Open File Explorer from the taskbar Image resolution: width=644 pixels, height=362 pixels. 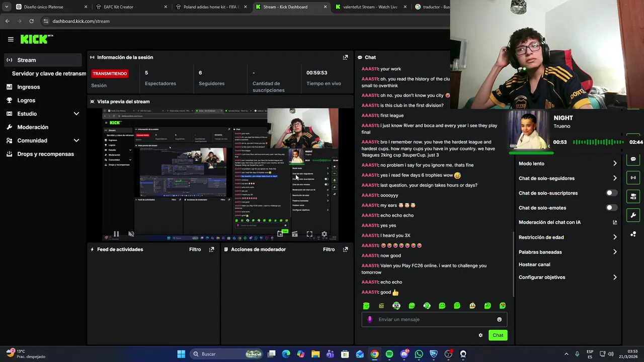[315, 354]
